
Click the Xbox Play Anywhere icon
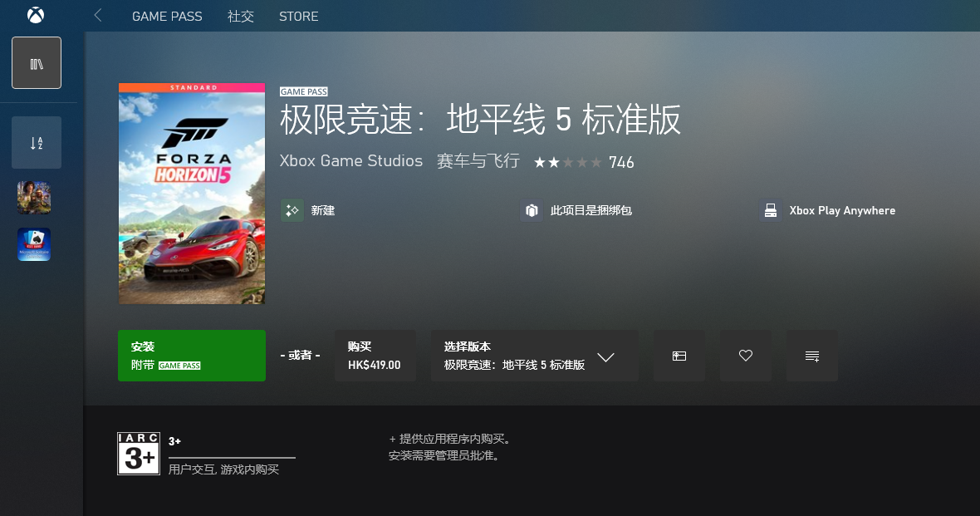[x=771, y=211]
